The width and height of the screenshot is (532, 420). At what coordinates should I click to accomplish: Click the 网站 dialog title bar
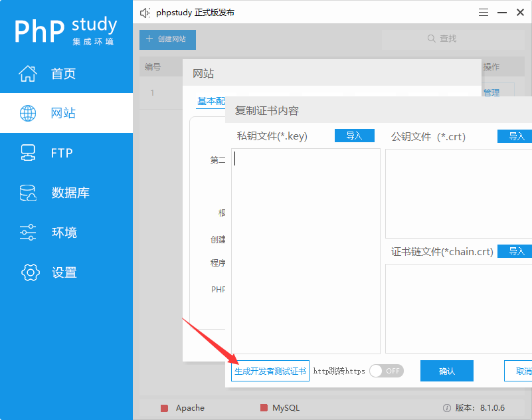click(x=332, y=72)
